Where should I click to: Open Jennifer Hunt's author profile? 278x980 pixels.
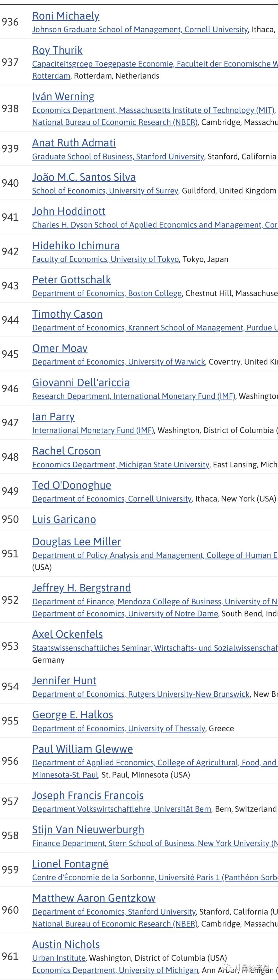pyautogui.click(x=64, y=681)
